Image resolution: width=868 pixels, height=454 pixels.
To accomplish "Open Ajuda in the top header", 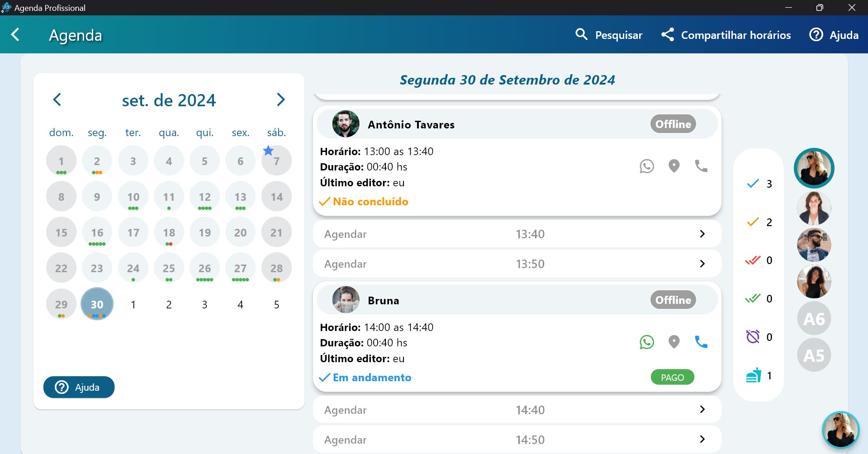I will 834,35.
